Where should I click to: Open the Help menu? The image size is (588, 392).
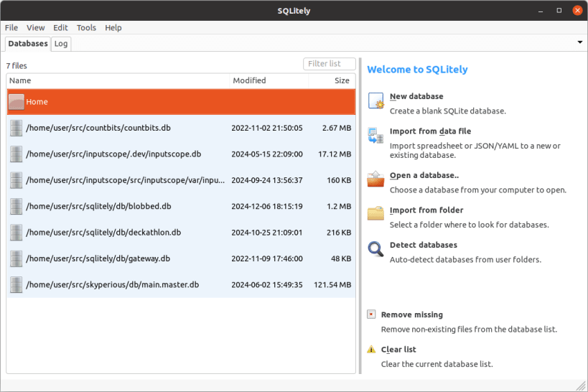click(113, 28)
